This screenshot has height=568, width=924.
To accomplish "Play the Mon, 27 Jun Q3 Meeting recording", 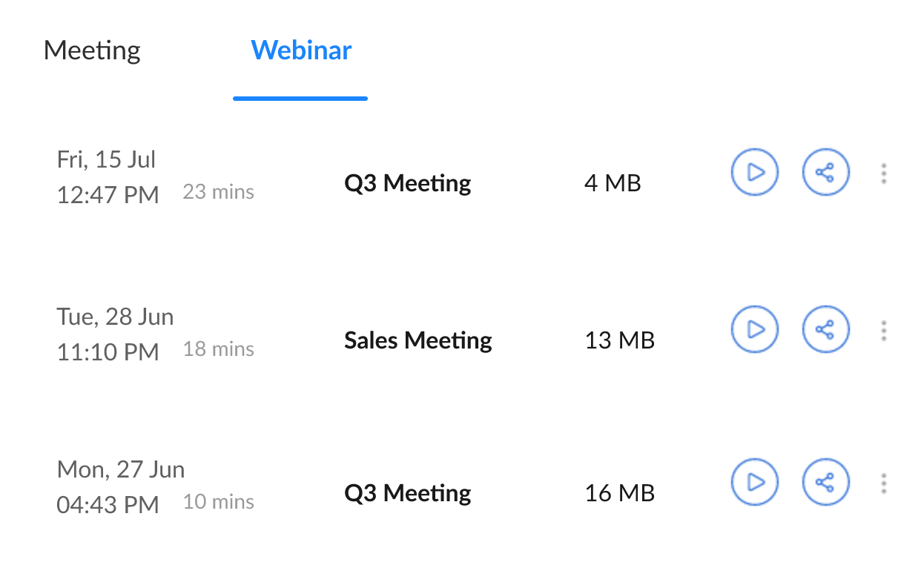I will tap(754, 483).
